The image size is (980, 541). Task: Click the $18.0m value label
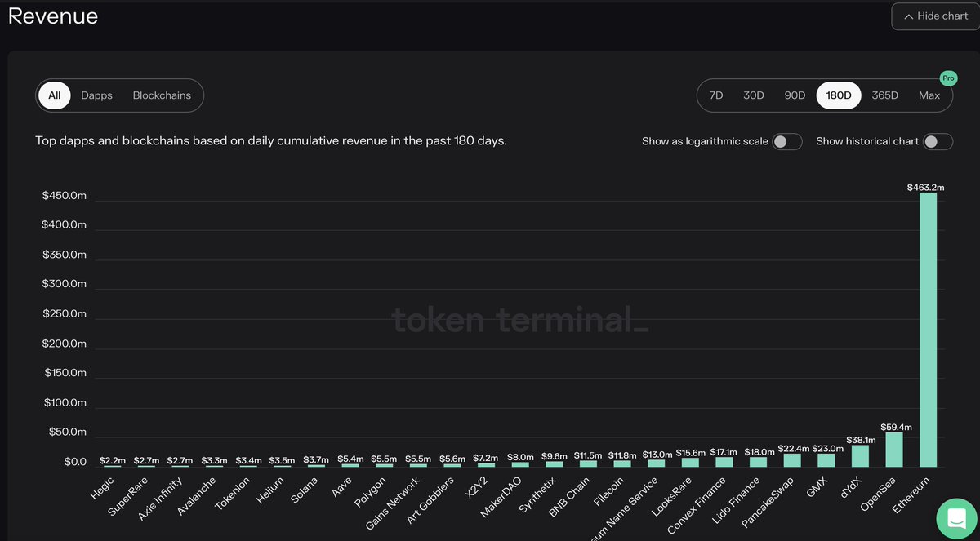pyautogui.click(x=759, y=451)
